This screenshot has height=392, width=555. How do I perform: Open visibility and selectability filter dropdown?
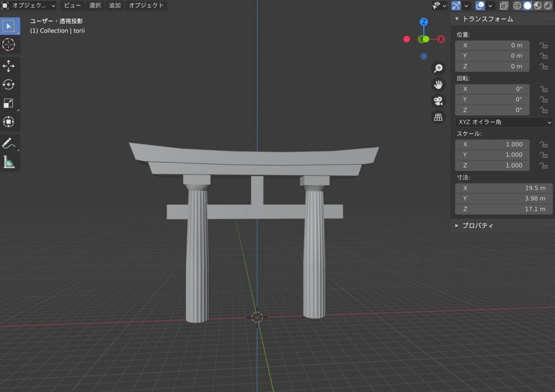439,5
